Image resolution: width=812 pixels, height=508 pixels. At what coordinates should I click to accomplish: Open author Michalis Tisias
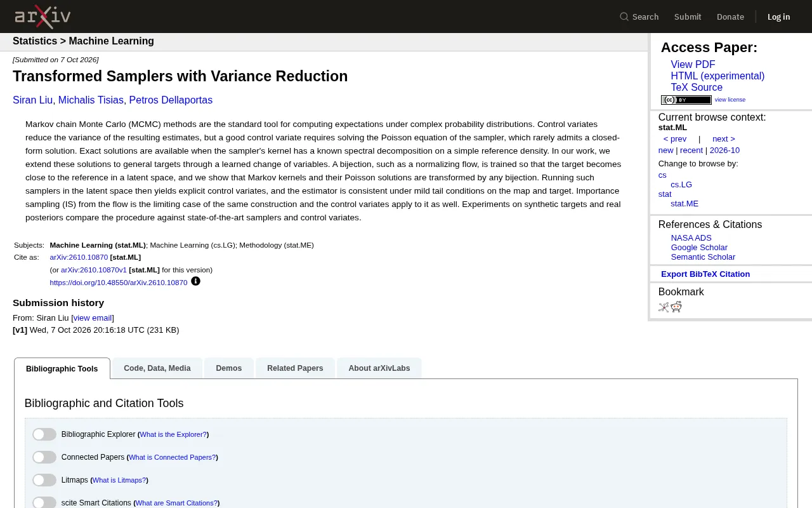pyautogui.click(x=91, y=100)
